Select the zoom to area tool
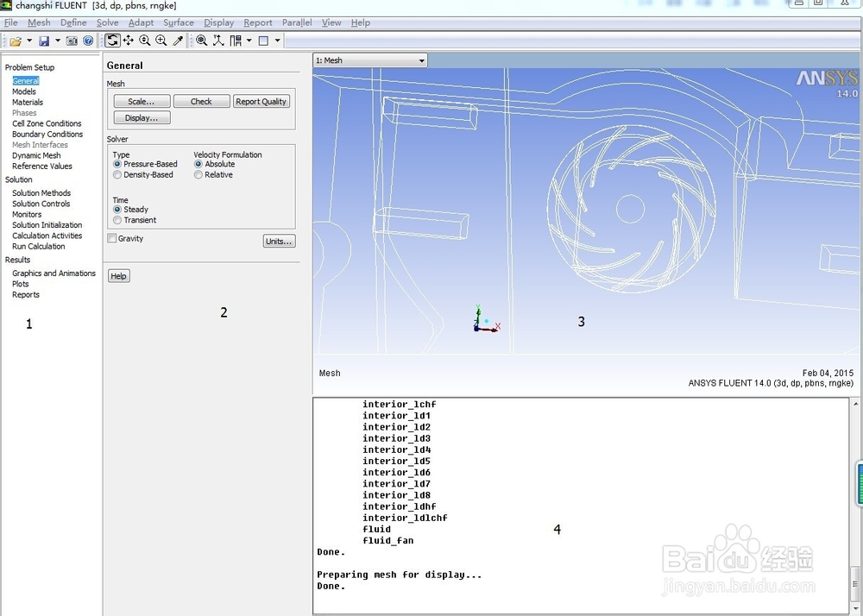 pyautogui.click(x=161, y=41)
